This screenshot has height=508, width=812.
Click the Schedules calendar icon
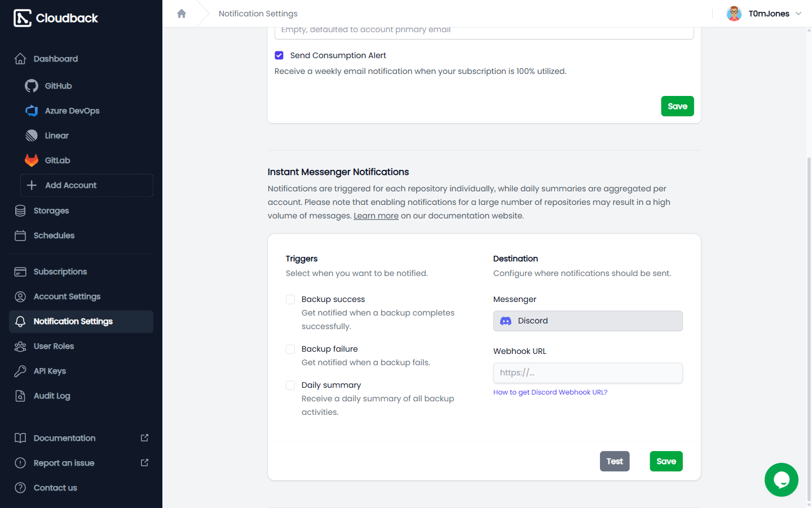coord(20,235)
